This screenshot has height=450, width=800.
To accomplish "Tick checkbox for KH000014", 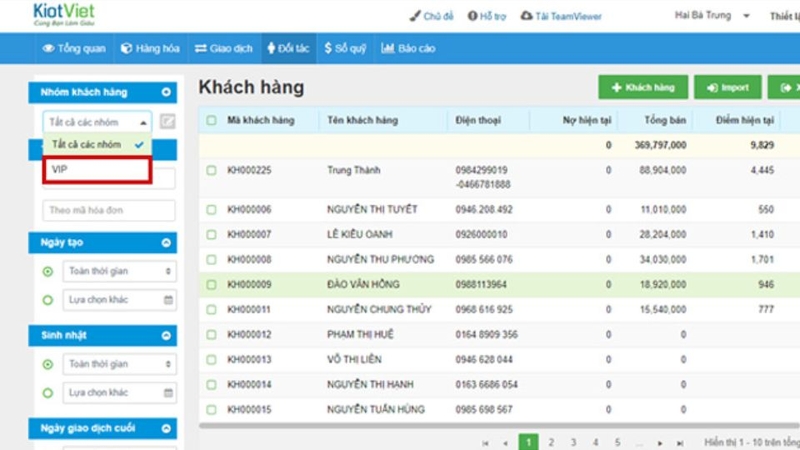I will pos(211,385).
